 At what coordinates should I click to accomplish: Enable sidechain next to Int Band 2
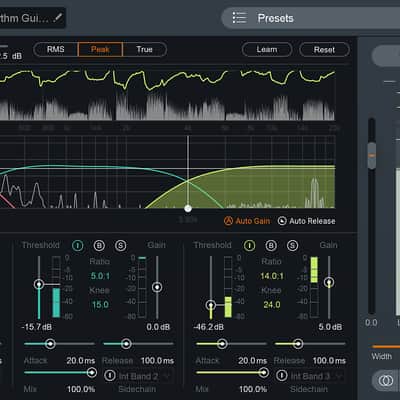(110, 376)
